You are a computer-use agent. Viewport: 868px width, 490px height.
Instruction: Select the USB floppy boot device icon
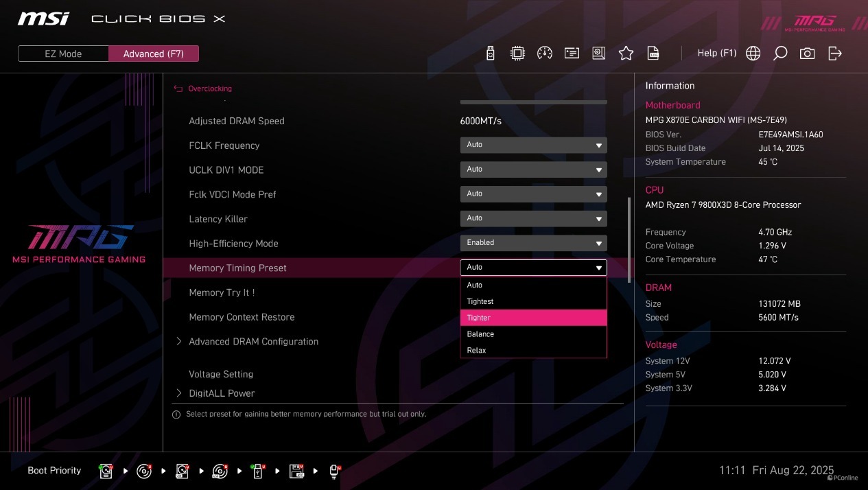(297, 471)
